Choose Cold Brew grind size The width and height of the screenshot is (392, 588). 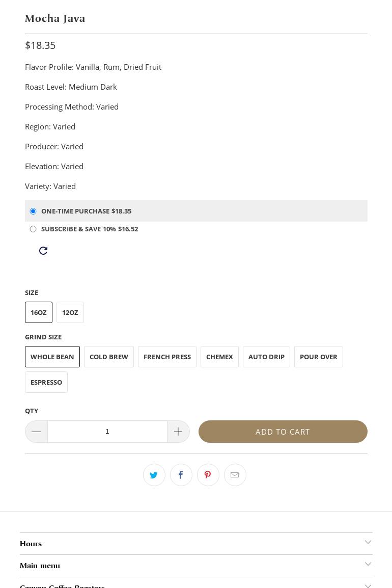point(109,357)
